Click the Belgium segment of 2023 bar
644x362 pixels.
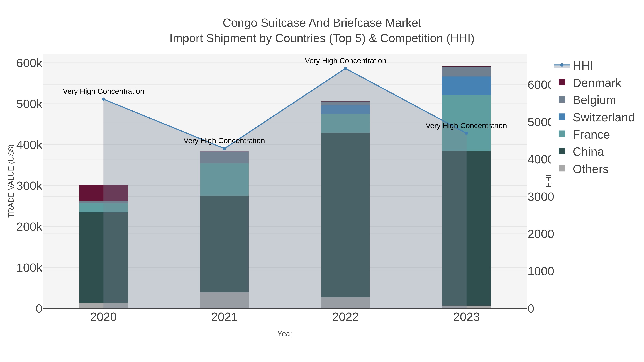[466, 72]
